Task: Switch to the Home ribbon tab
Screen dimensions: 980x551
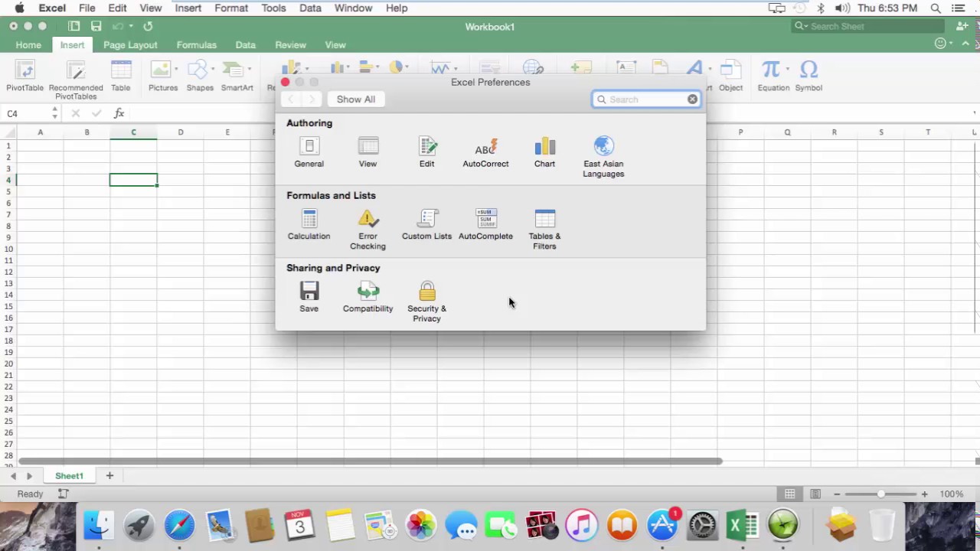Action: [x=28, y=45]
